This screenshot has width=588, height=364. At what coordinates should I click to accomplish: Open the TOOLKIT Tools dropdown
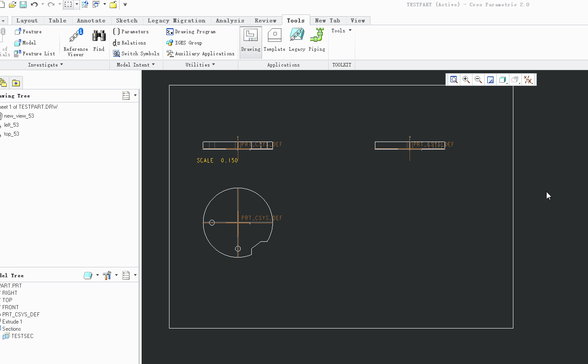pyautogui.click(x=342, y=31)
